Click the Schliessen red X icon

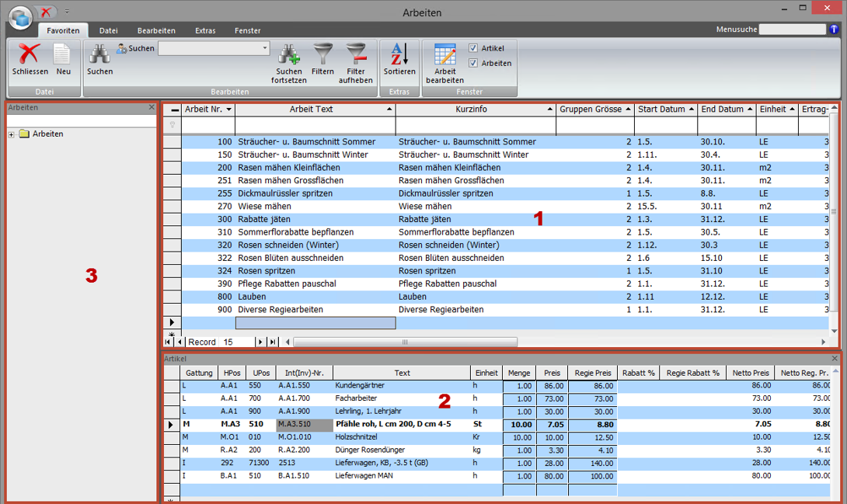click(30, 55)
